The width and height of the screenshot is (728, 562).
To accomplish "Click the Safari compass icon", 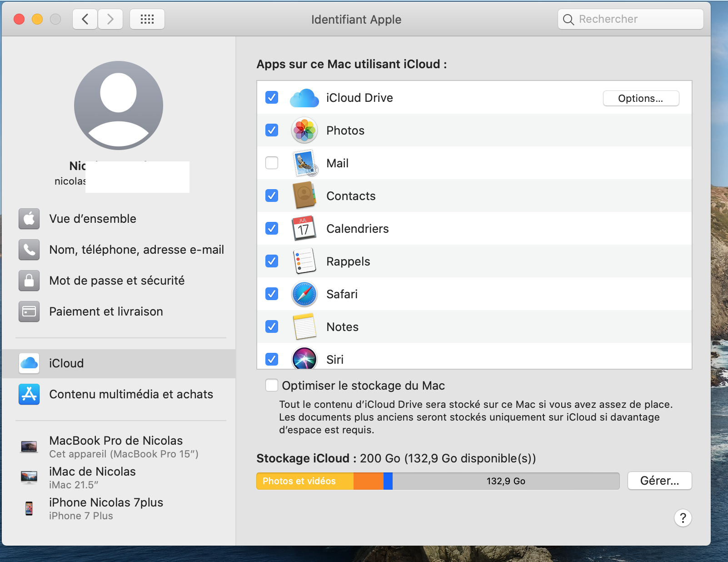I will (x=304, y=294).
